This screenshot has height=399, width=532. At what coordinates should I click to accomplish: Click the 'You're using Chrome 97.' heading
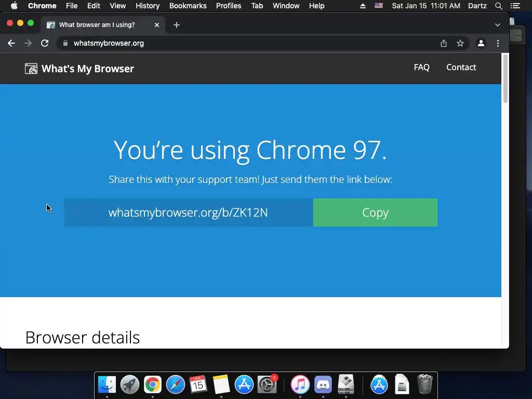250,150
